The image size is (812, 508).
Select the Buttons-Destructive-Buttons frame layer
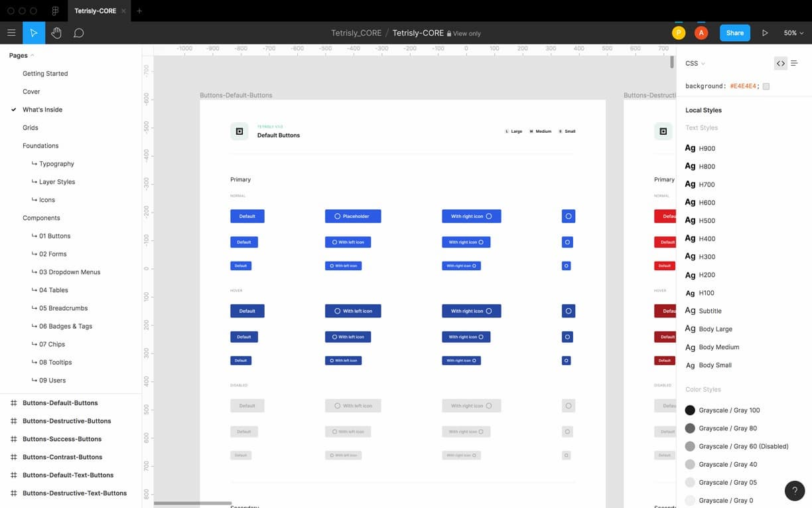(x=66, y=421)
